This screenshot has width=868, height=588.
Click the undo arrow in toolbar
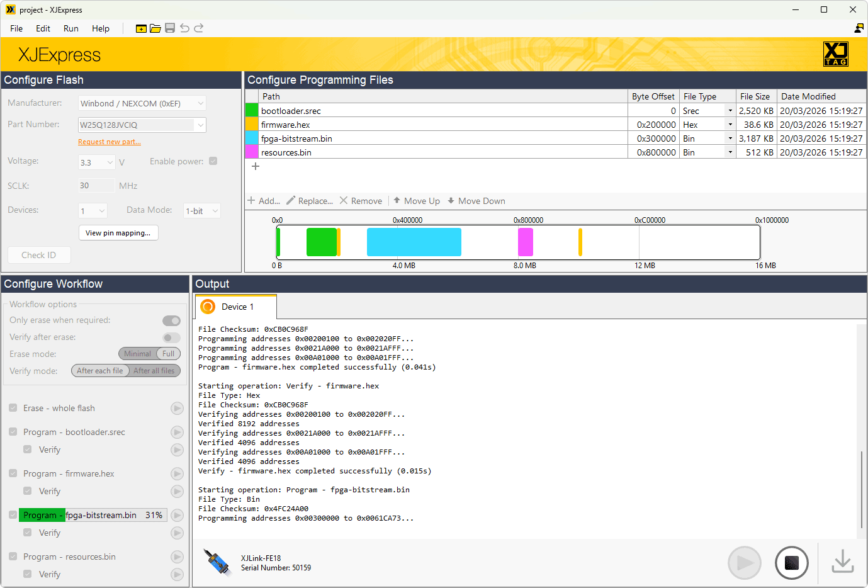click(184, 28)
